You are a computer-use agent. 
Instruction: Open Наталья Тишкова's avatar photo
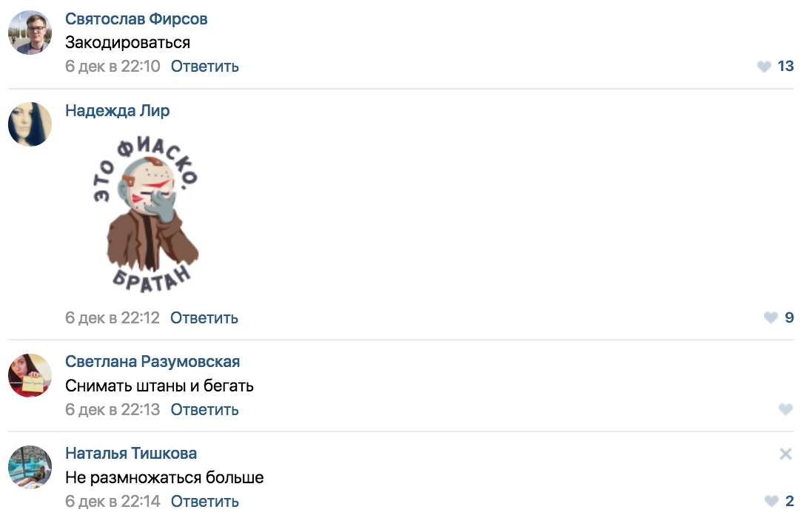30,468
